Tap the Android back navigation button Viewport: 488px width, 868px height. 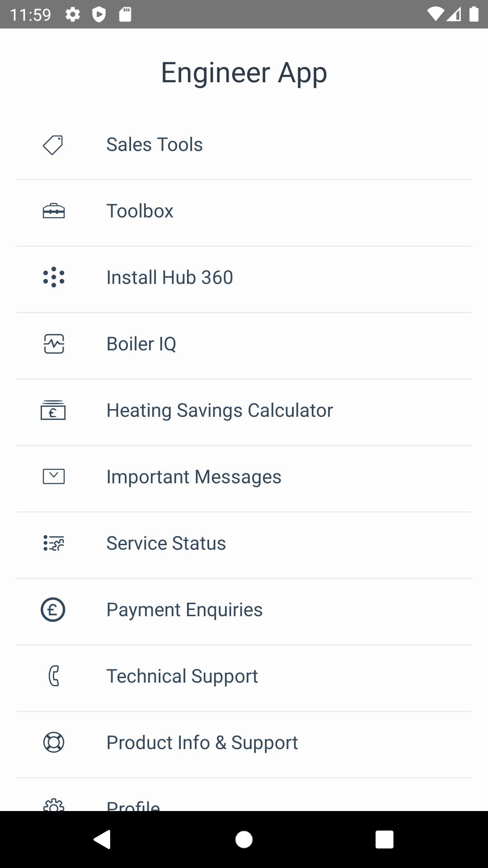point(102,840)
